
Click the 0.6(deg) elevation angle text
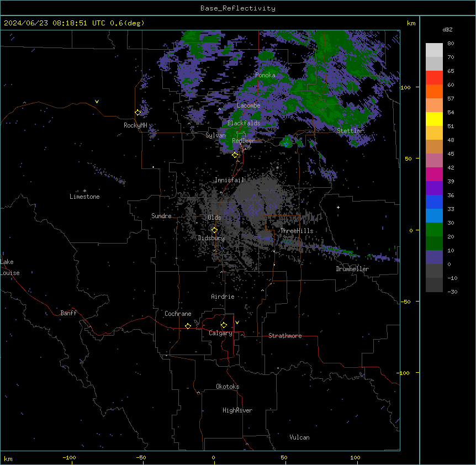tap(127, 23)
